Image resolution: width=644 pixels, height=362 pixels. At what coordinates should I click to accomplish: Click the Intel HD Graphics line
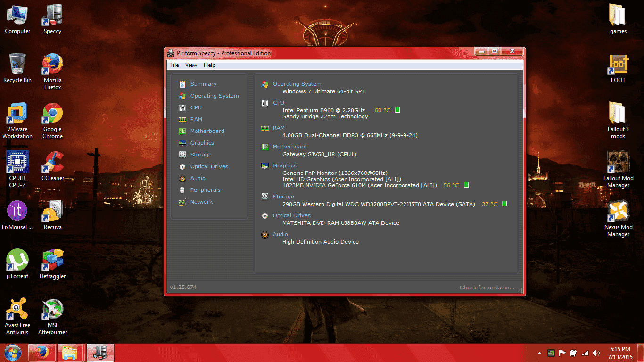point(342,179)
